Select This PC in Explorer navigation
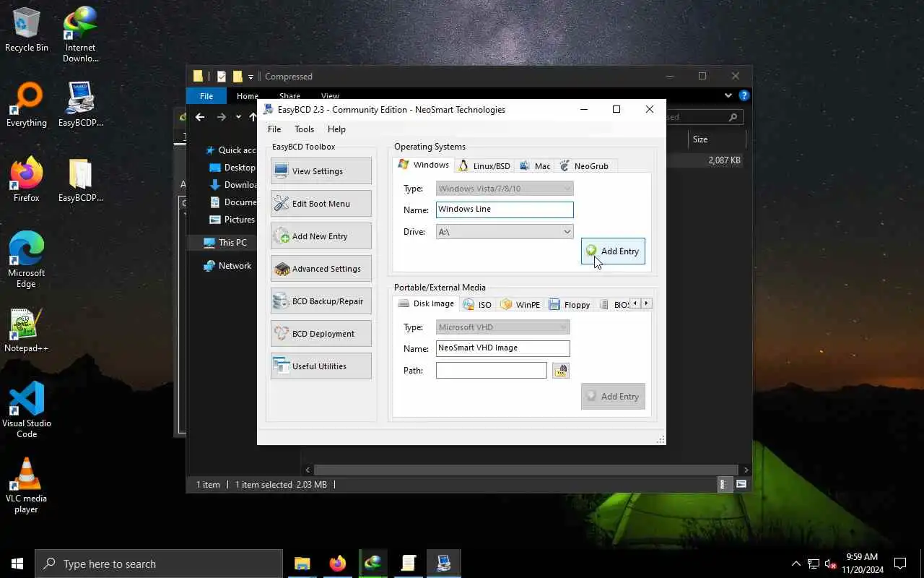Screen dimensions: 924x578 click(x=232, y=243)
